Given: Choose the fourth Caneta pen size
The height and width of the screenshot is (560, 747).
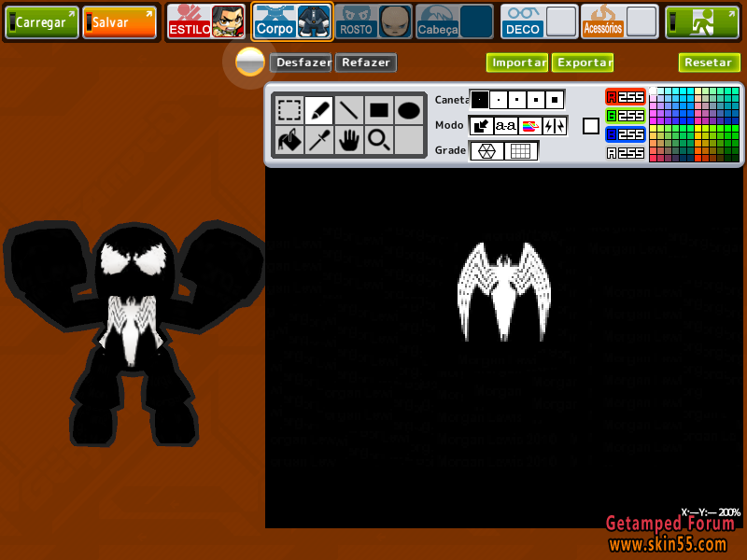Looking at the screenshot, I should click(535, 100).
